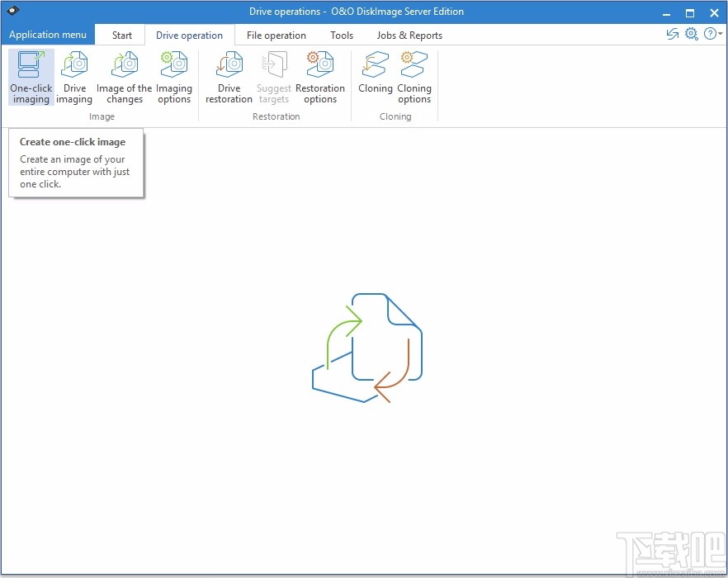Screen dimensions: 728x578
Task: Click the Suggest targets icon
Action: point(274,66)
